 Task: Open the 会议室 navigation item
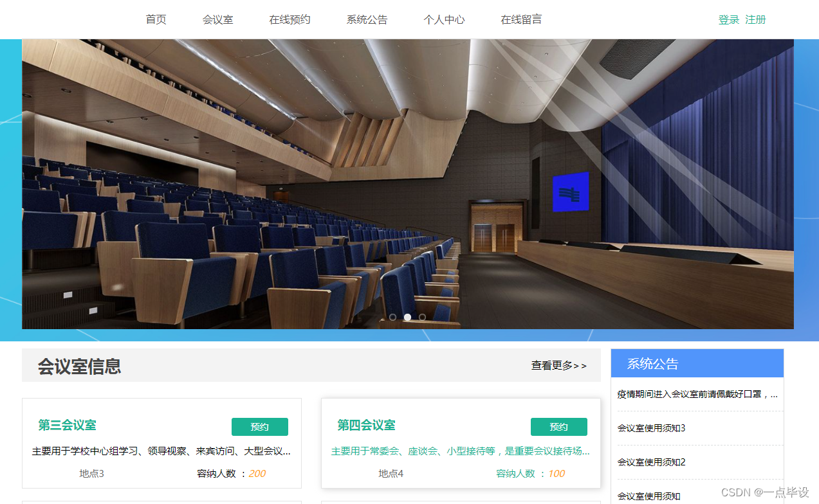(217, 19)
